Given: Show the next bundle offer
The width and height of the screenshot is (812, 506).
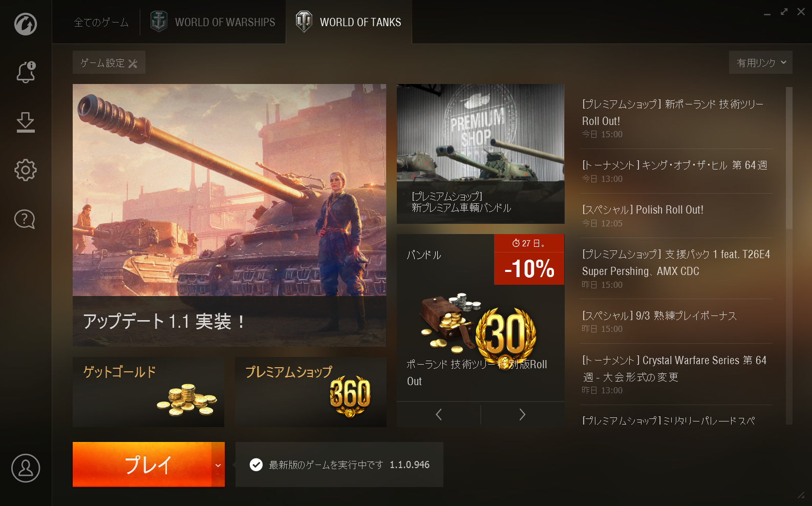Looking at the screenshot, I should tap(522, 414).
